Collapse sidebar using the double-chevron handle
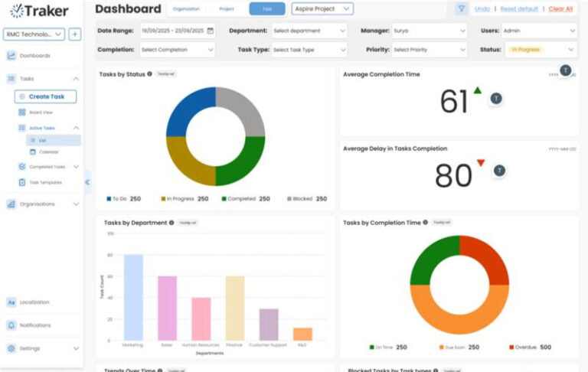Screen dimensions: 588x372 (x=87, y=182)
